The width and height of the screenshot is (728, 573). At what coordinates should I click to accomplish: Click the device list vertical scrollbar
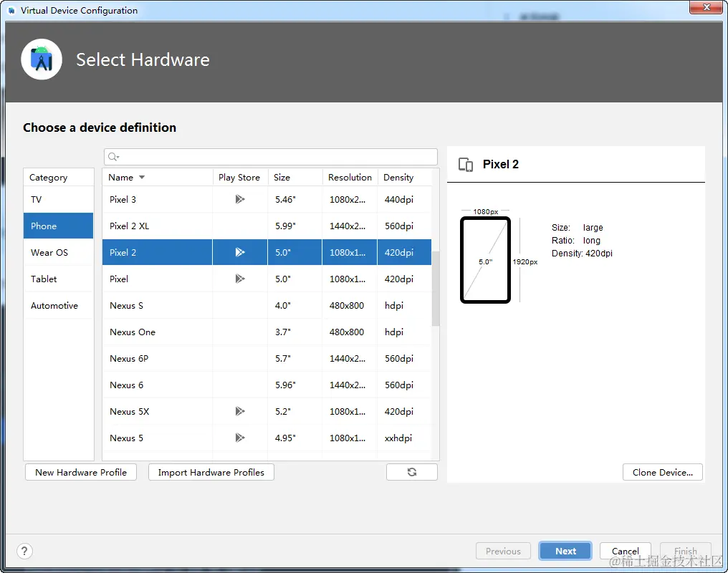point(436,289)
